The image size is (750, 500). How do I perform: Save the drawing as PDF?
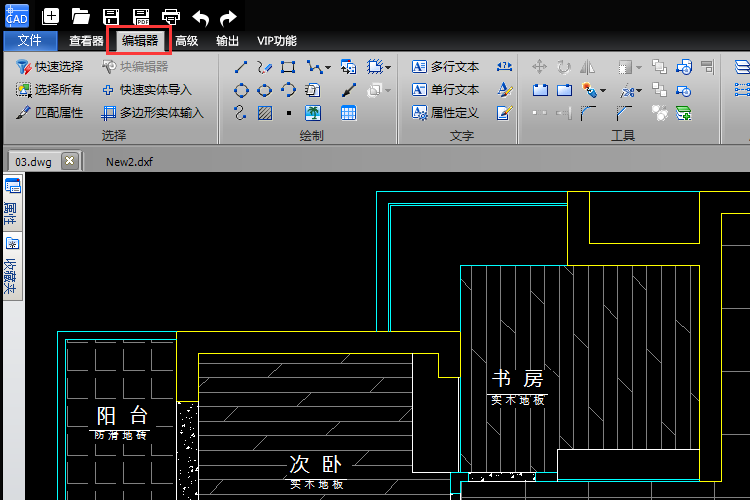click(141, 17)
